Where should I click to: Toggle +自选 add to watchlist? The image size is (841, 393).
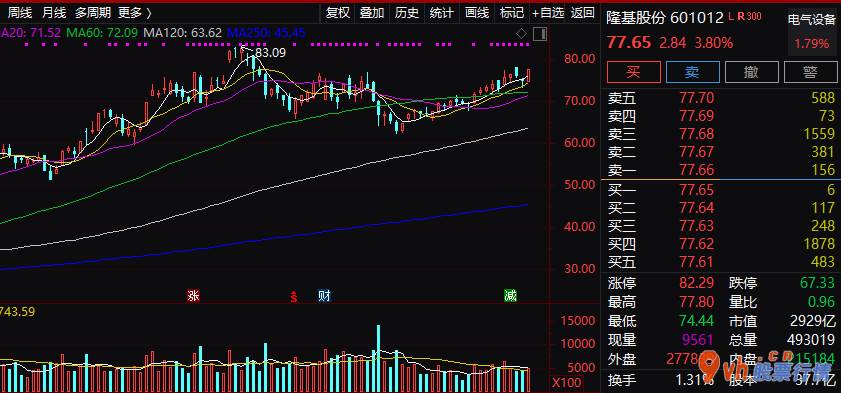tap(548, 12)
